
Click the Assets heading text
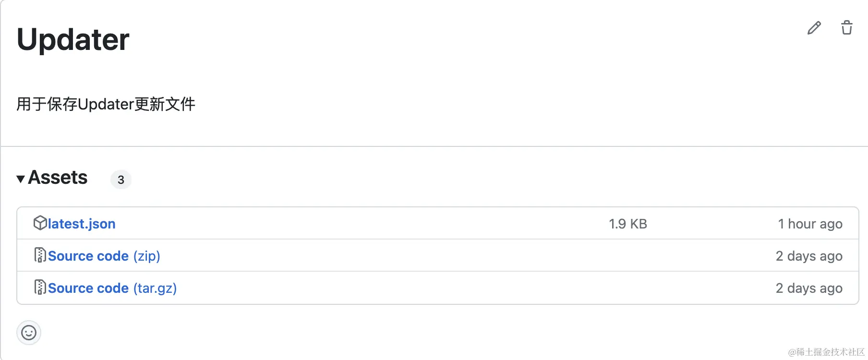point(58,178)
